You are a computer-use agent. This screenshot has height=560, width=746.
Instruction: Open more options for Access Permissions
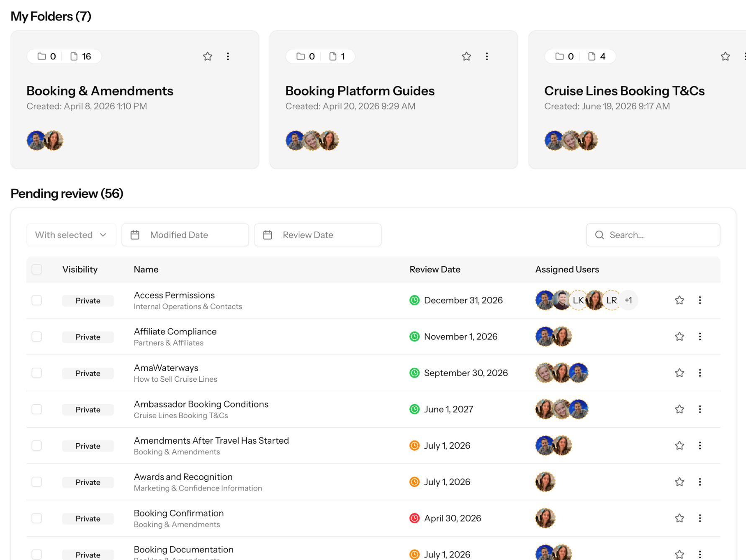point(700,300)
